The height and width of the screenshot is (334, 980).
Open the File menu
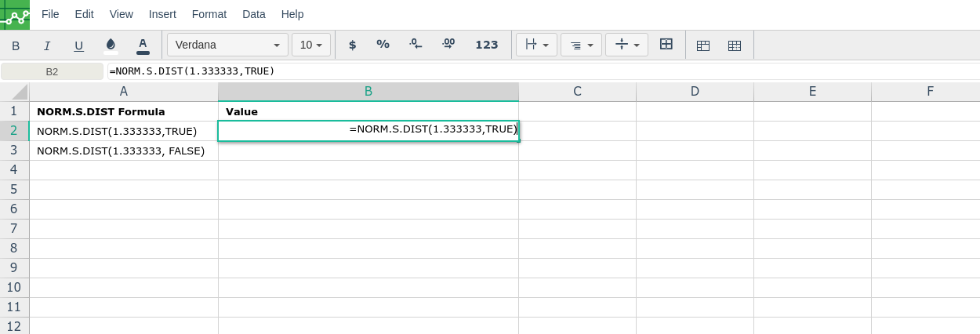tap(50, 14)
